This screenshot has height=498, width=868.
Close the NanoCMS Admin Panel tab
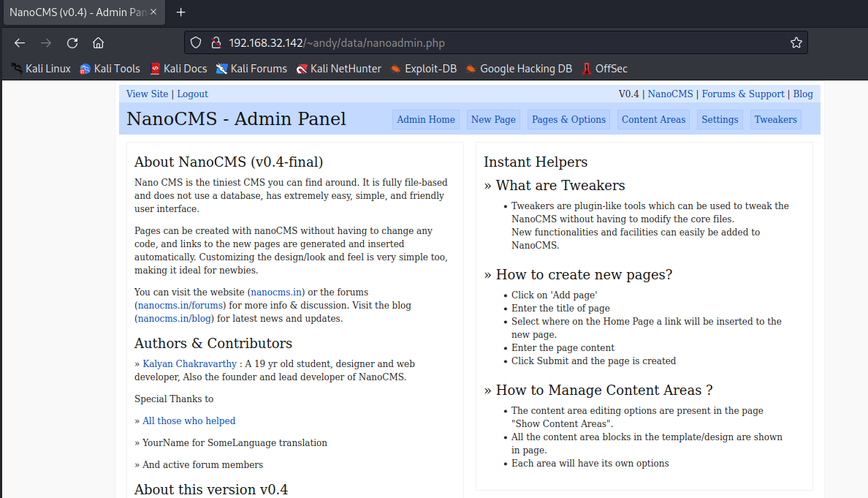point(153,12)
